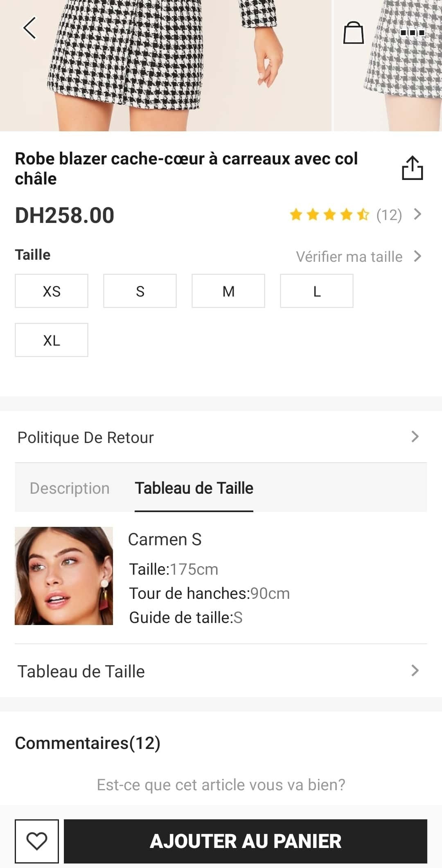This screenshot has height=868, width=442.
Task: Open reviews via the chevron beside (12)
Action: click(417, 214)
